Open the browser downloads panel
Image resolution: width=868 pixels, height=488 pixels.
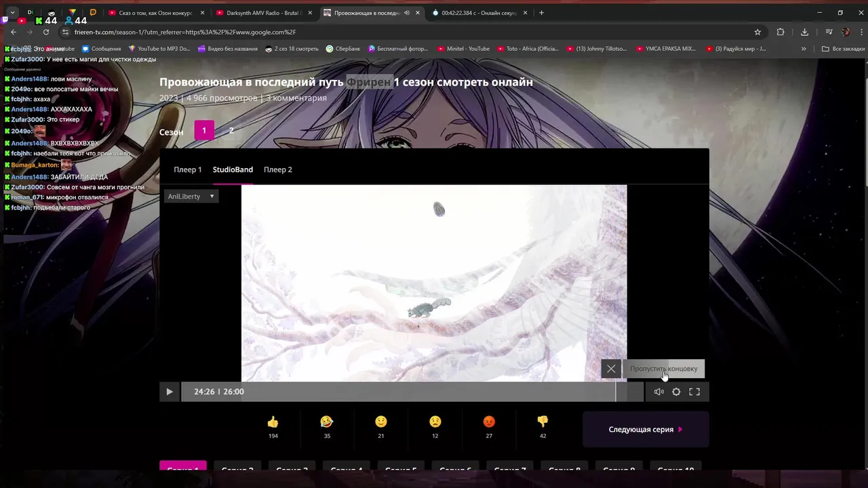coord(804,32)
